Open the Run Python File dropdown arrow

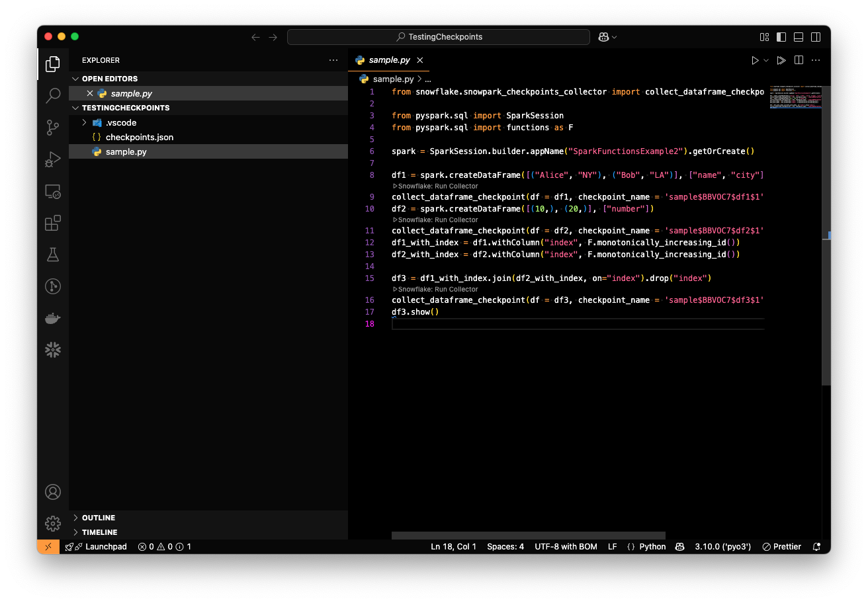pyautogui.click(x=766, y=60)
